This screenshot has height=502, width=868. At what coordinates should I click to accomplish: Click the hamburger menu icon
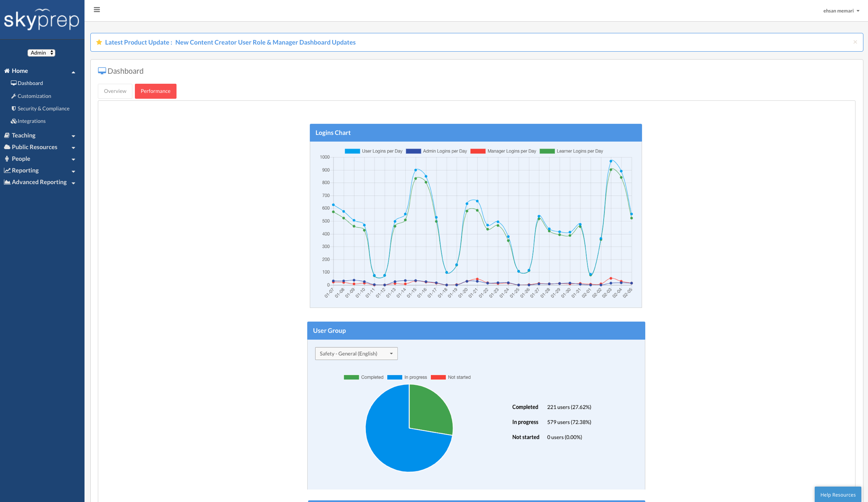97,9
